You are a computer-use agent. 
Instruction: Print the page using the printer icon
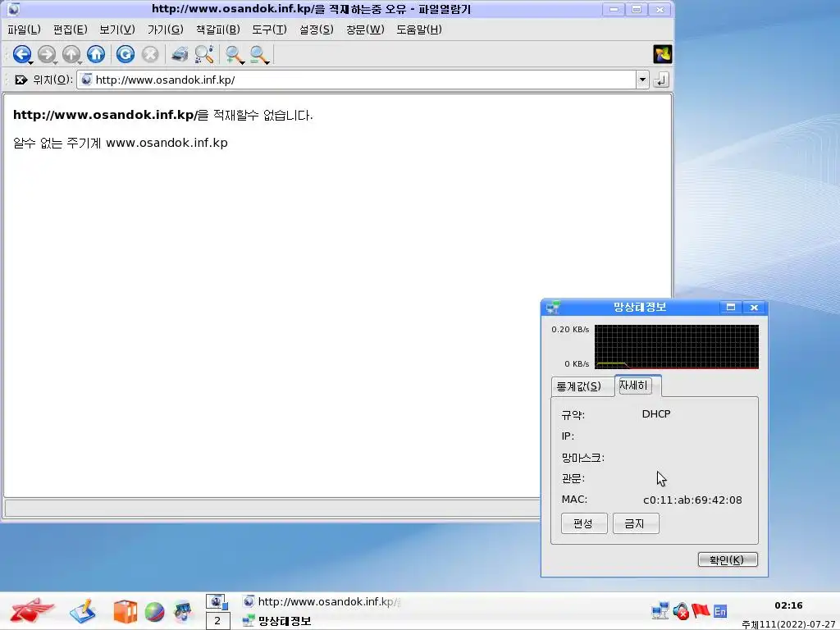tap(180, 54)
